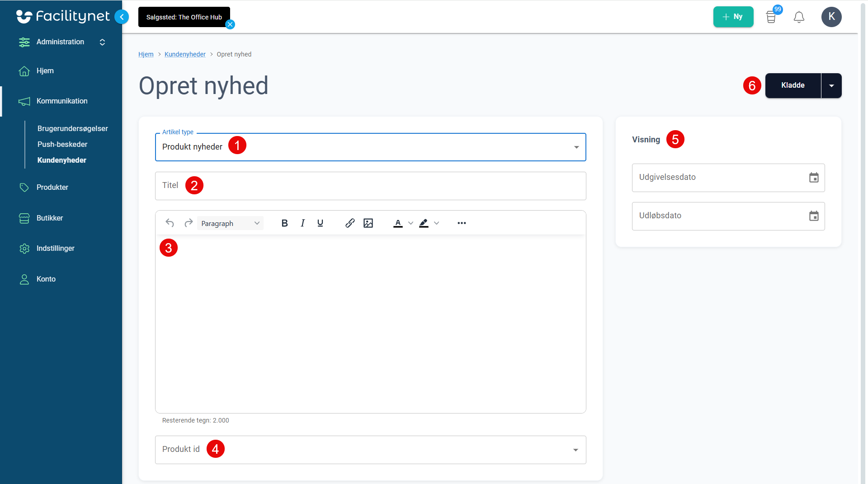Screen dimensions: 868x484
Task: Redo the last edit
Action: click(x=189, y=223)
